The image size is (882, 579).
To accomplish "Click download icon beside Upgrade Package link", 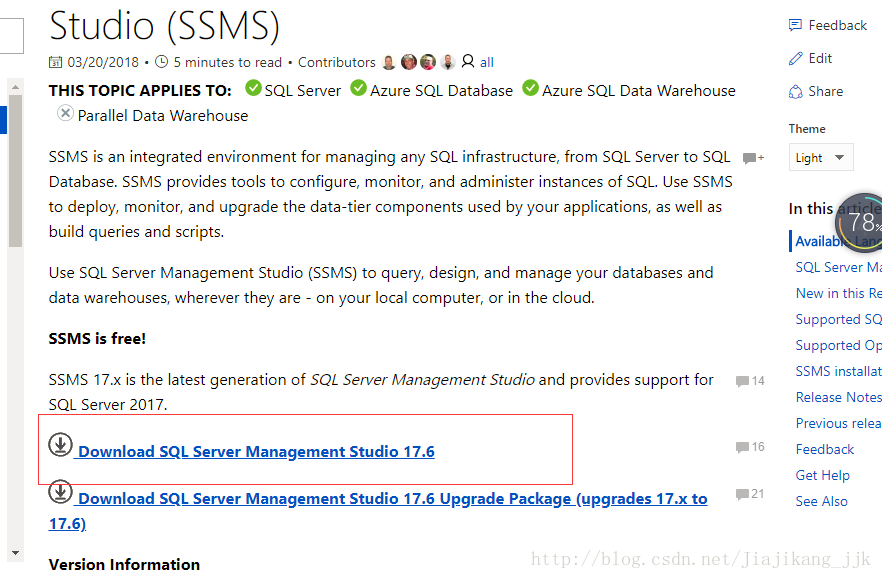I will pyautogui.click(x=60, y=491).
